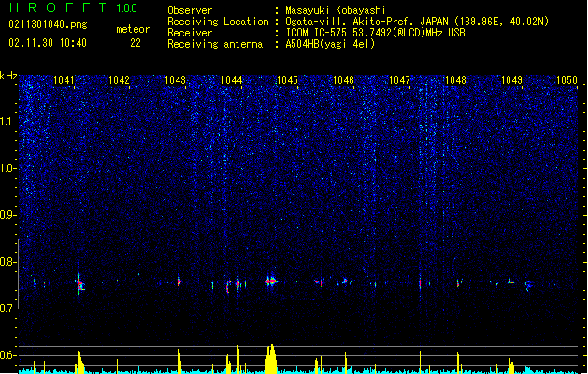Click the Receiving antenna label
The height and width of the screenshot is (374, 588).
(x=215, y=44)
